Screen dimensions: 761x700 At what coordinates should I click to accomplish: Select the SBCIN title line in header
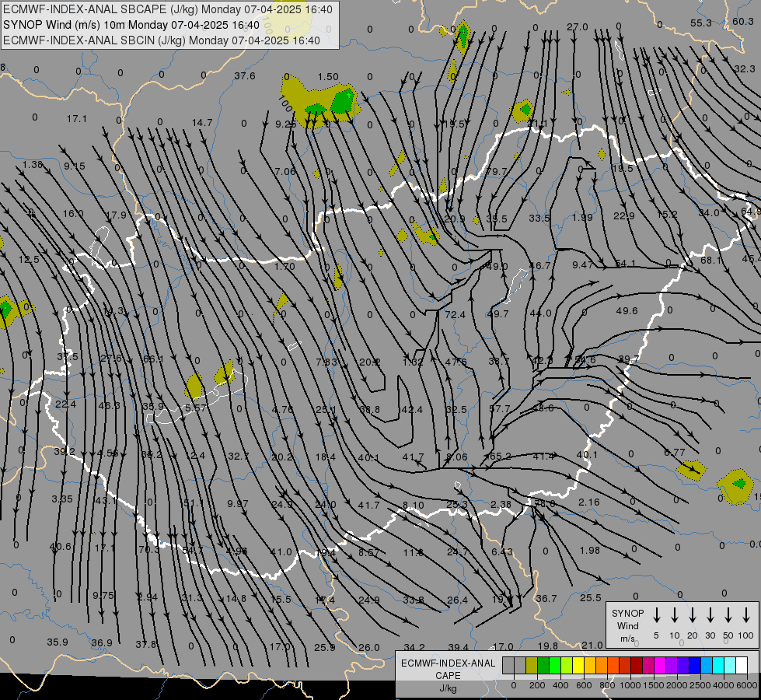[x=162, y=40]
